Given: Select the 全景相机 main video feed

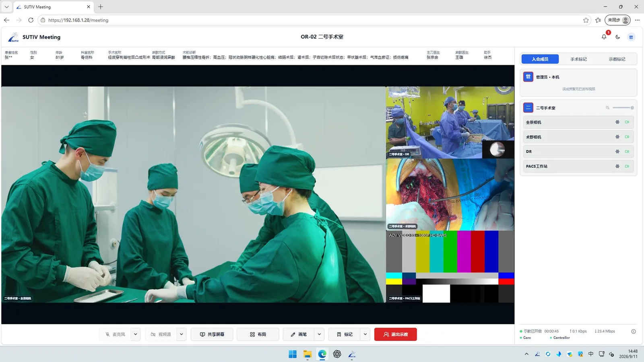Looking at the screenshot, I should pos(194,195).
